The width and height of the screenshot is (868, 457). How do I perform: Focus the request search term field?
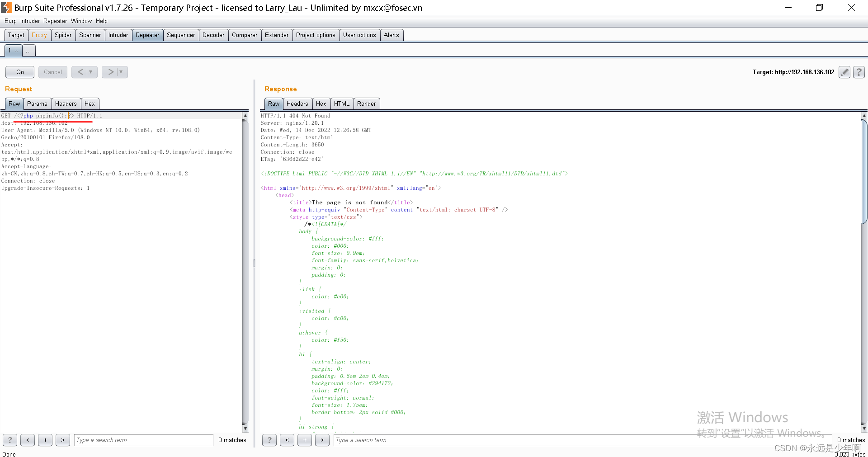coord(144,440)
